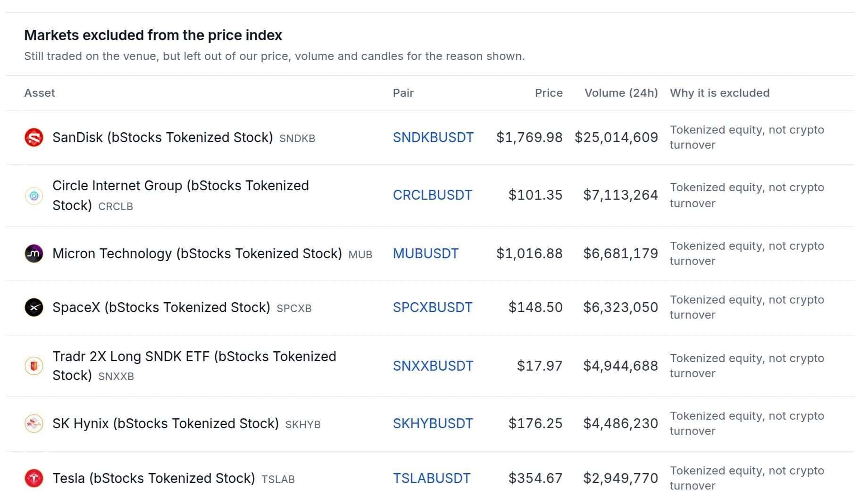This screenshot has width=868, height=491.
Task: Sort by the Price column header
Action: (549, 93)
